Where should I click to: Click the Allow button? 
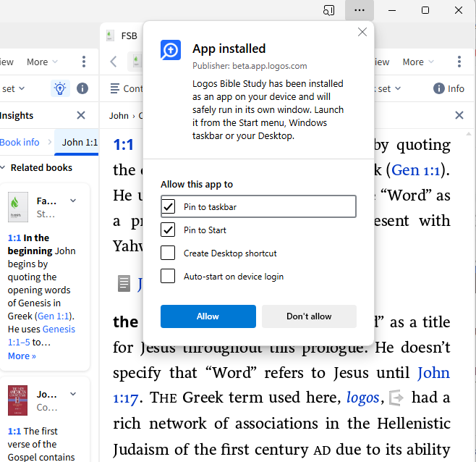point(208,316)
